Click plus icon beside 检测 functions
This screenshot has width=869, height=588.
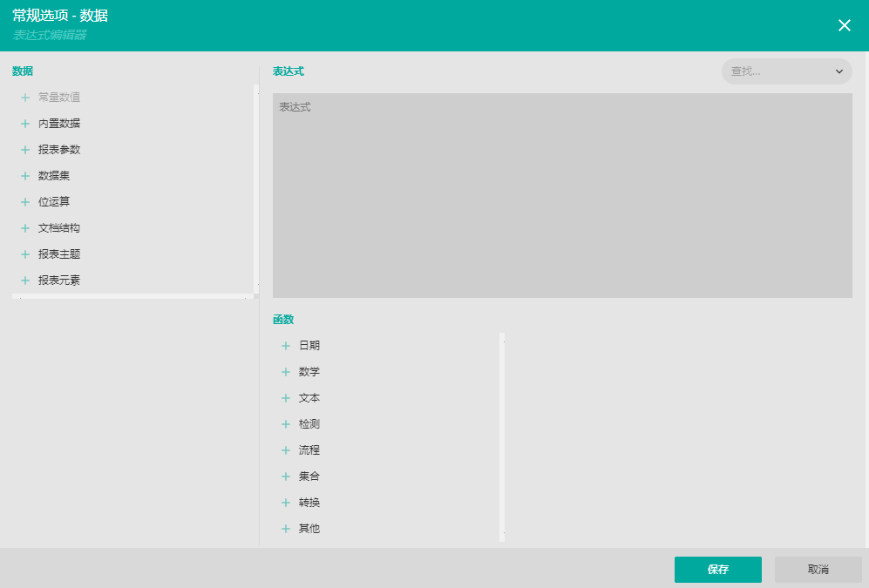click(286, 424)
